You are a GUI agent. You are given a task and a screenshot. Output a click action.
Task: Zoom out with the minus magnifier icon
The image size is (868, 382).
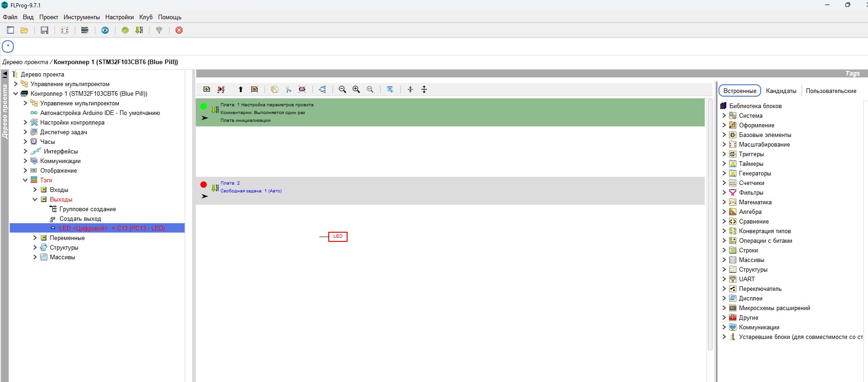point(343,89)
